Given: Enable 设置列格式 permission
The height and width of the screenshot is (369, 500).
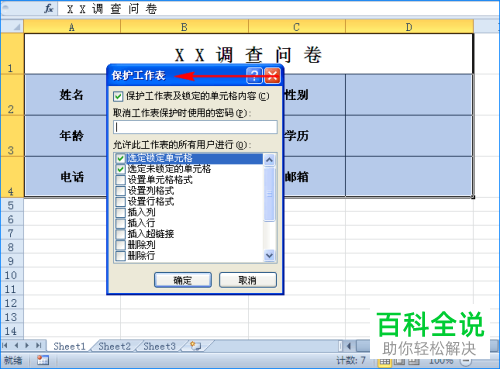Looking at the screenshot, I should [120, 191].
